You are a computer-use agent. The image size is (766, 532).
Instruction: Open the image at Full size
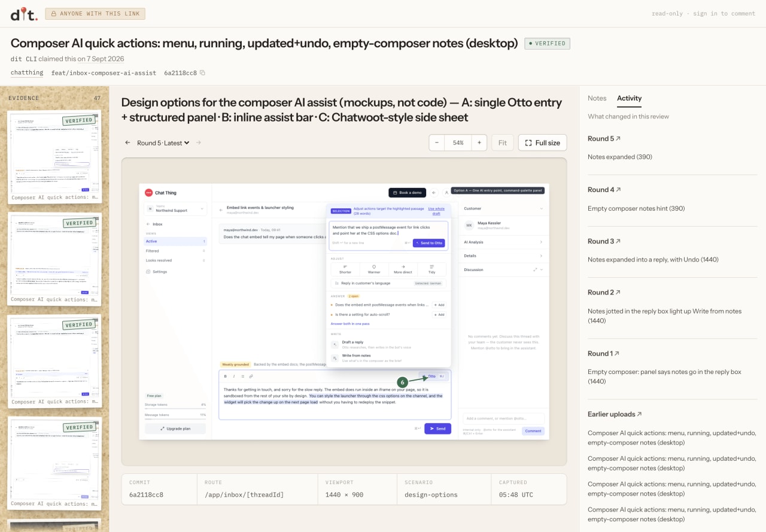[542, 142]
